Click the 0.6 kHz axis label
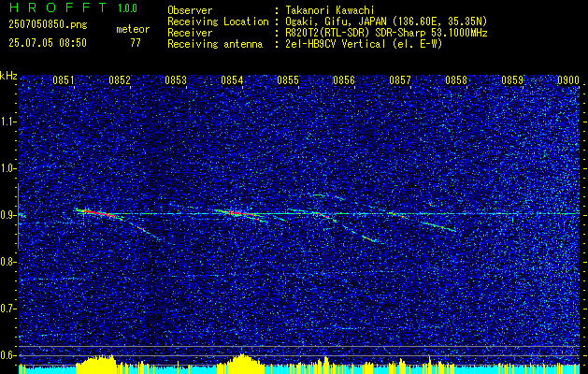 (8, 355)
